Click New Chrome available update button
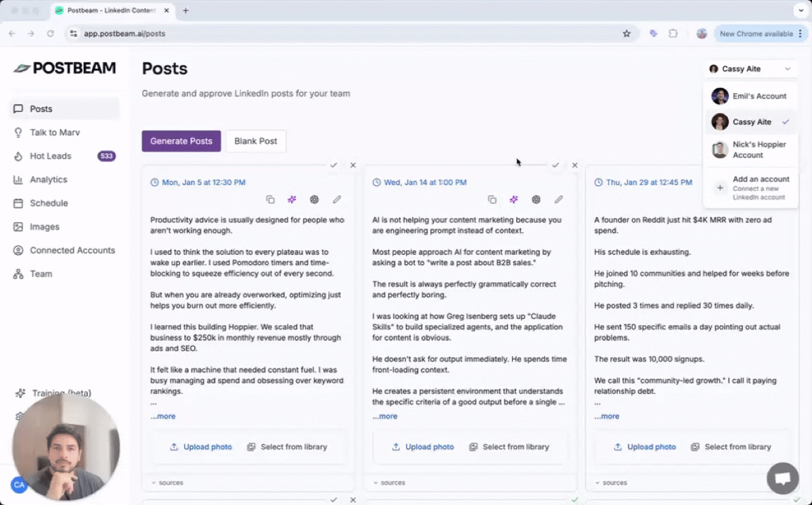Viewport: 812px width, 505px height. pos(761,33)
